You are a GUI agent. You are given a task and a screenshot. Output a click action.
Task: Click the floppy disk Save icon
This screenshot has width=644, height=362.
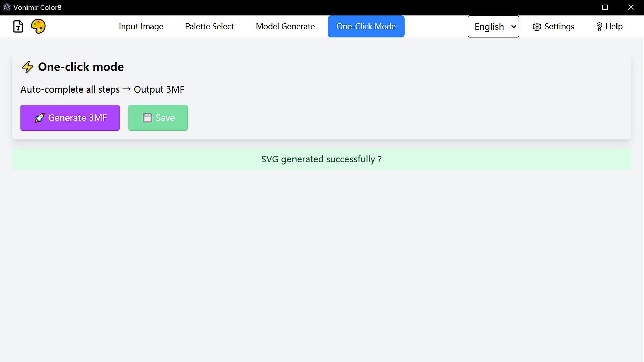(x=147, y=118)
